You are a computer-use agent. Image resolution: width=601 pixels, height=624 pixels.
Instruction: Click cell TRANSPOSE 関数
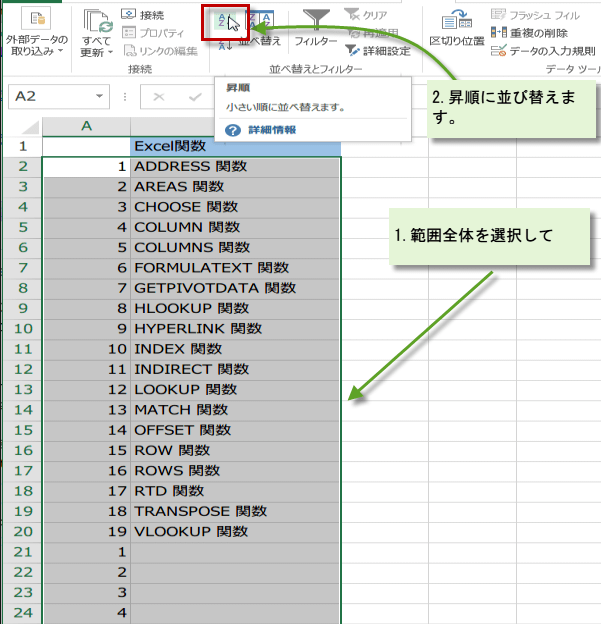tap(235, 511)
